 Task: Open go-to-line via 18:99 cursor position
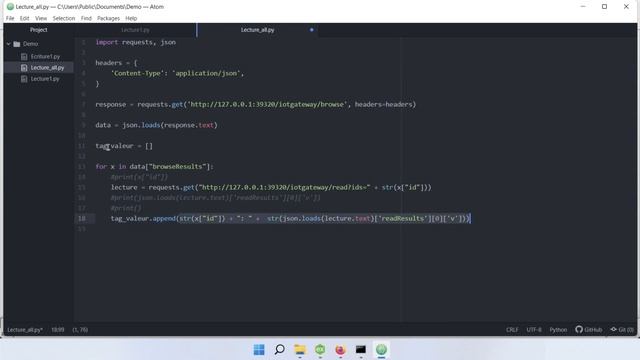click(58, 330)
